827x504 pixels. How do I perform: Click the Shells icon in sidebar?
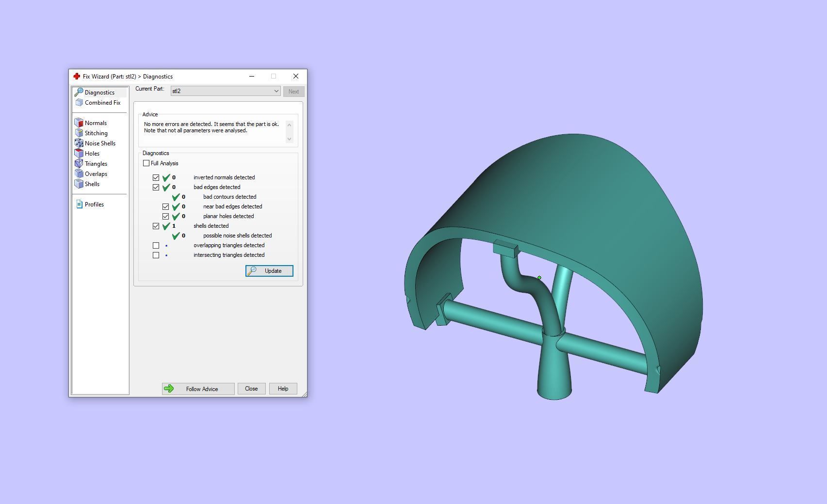[79, 184]
